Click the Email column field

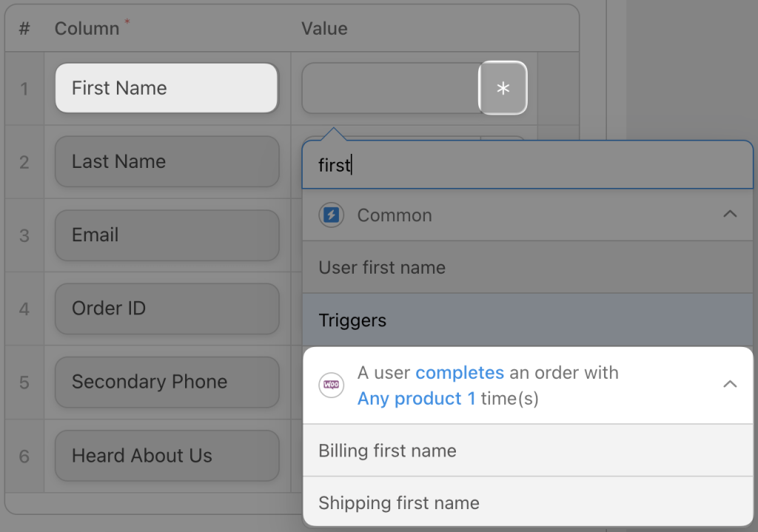click(166, 235)
